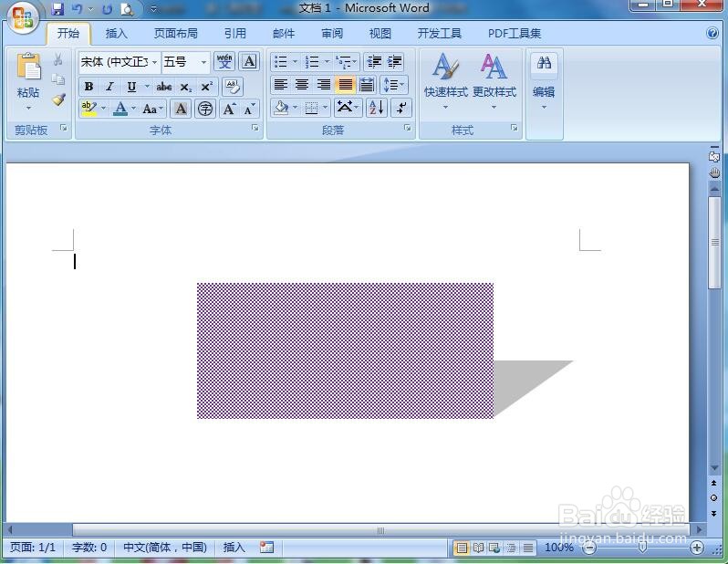Expand multilevel list dropdown

click(x=355, y=61)
